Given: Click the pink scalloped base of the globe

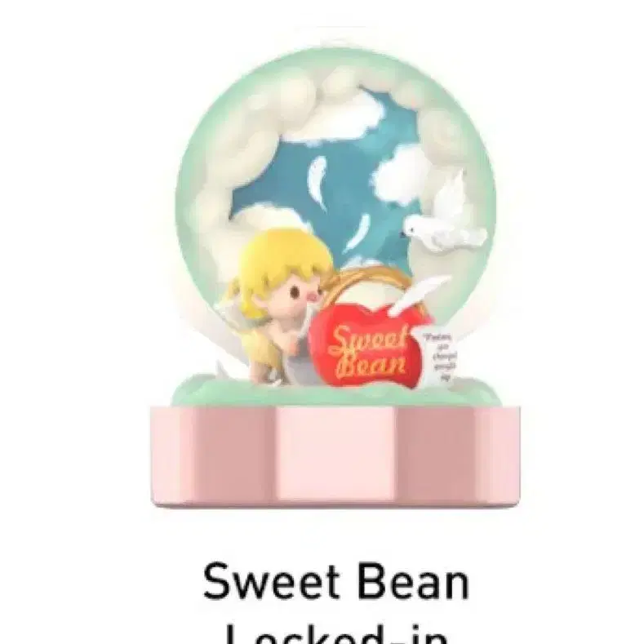Looking at the screenshot, I should (x=335, y=456).
